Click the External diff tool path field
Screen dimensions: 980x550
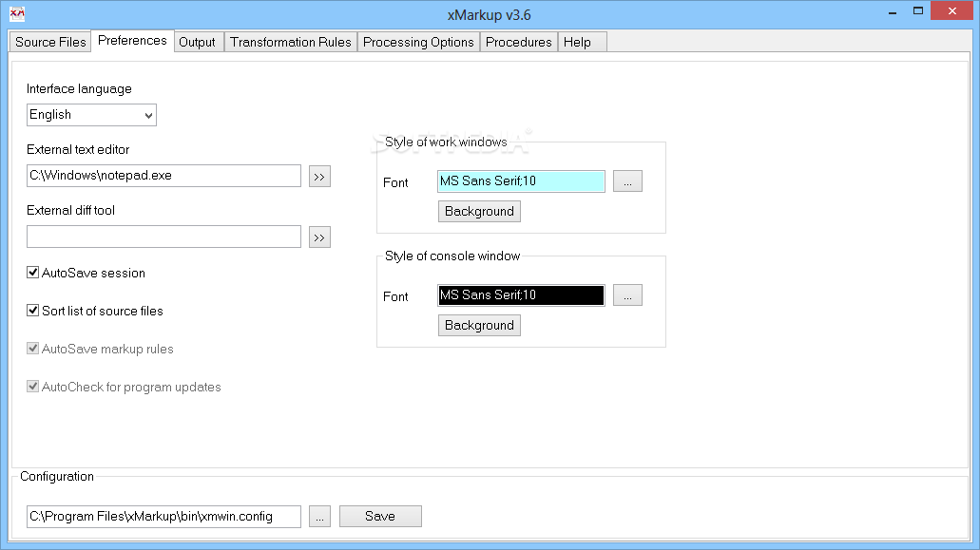coord(163,237)
